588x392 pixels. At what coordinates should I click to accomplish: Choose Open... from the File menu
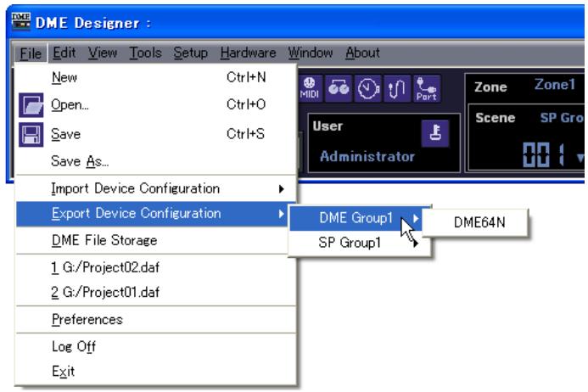[x=155, y=104]
